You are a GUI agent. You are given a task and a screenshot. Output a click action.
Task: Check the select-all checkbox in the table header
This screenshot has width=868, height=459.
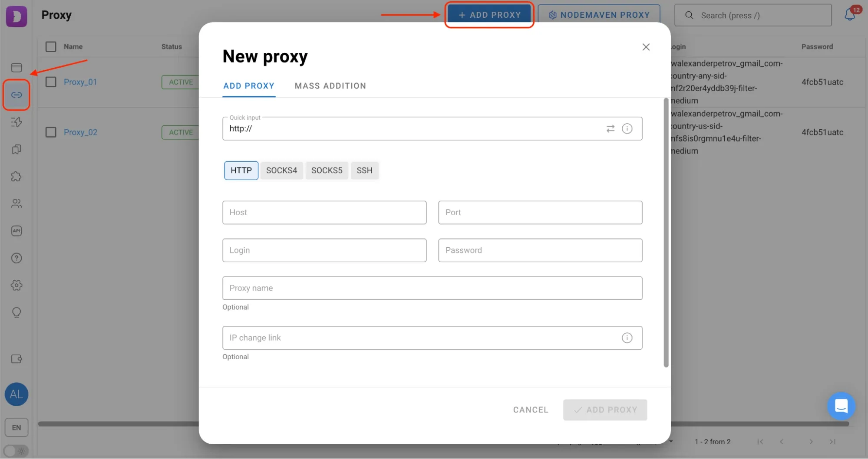coord(50,46)
